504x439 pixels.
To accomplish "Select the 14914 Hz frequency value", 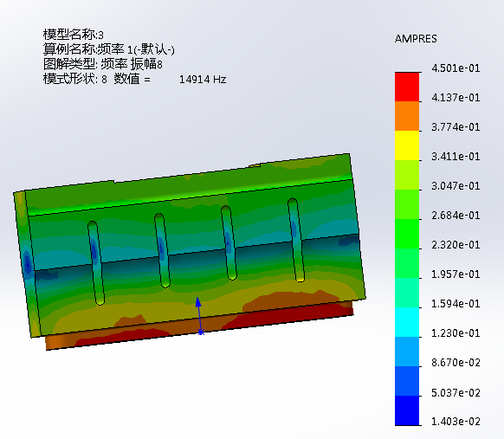I will 203,80.
